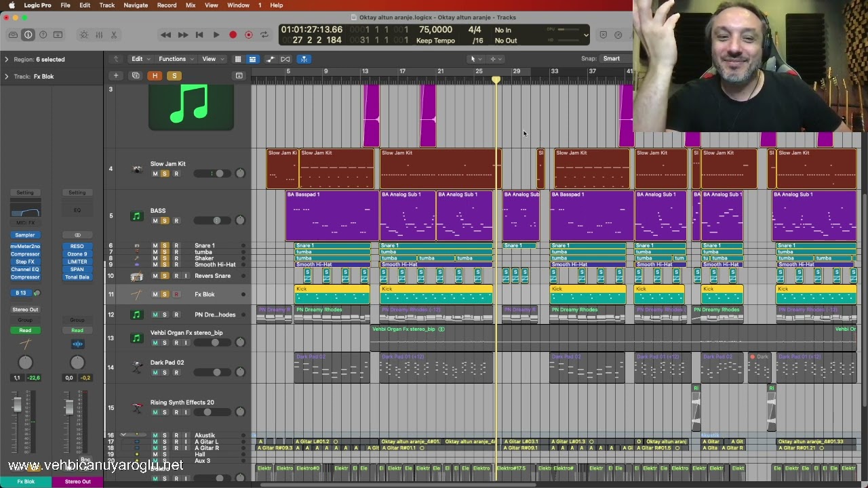Open the LCD display mode chevron

(586, 35)
